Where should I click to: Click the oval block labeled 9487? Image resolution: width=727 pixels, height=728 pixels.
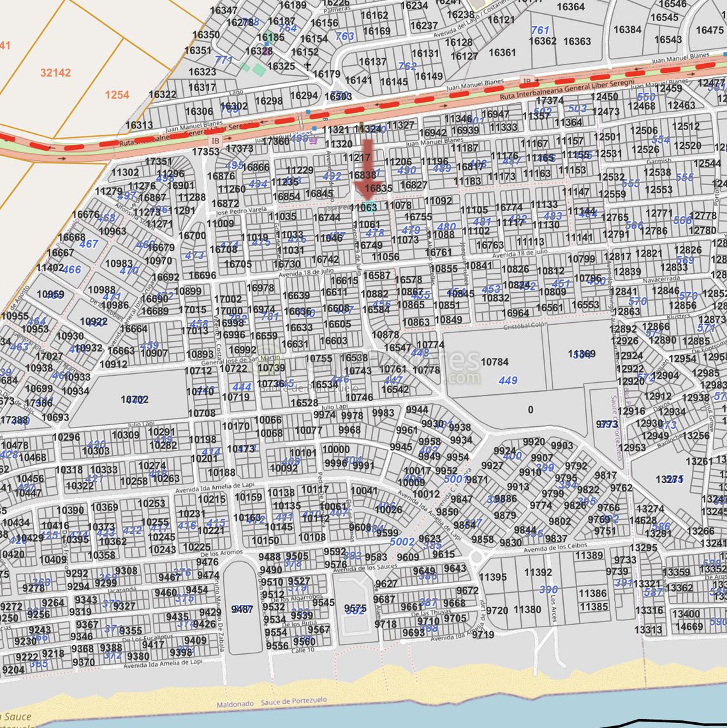[x=242, y=609]
